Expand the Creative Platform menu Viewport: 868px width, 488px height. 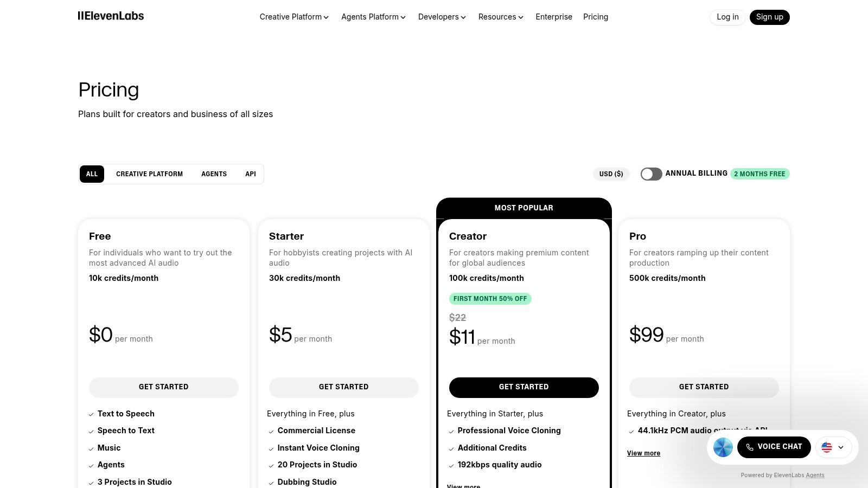pyautogui.click(x=293, y=17)
